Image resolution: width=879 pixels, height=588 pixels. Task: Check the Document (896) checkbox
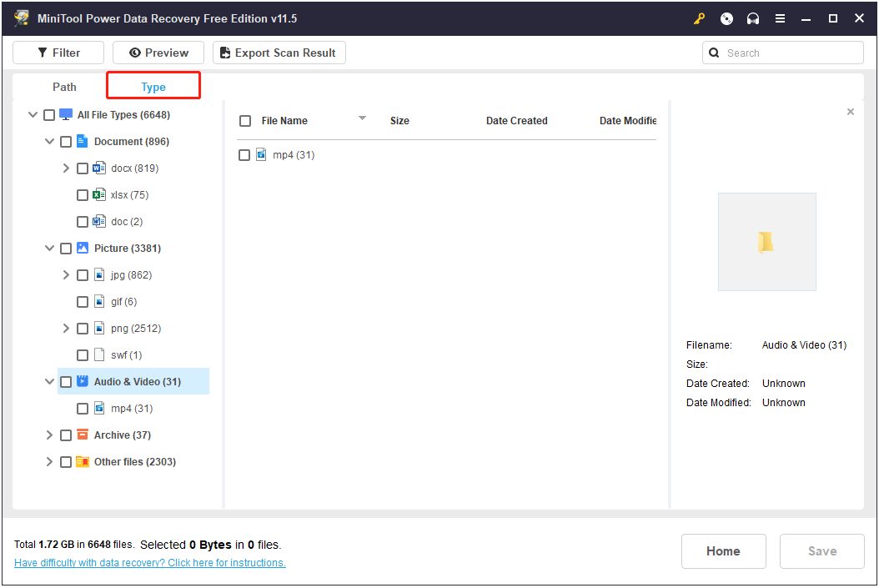[x=66, y=141]
